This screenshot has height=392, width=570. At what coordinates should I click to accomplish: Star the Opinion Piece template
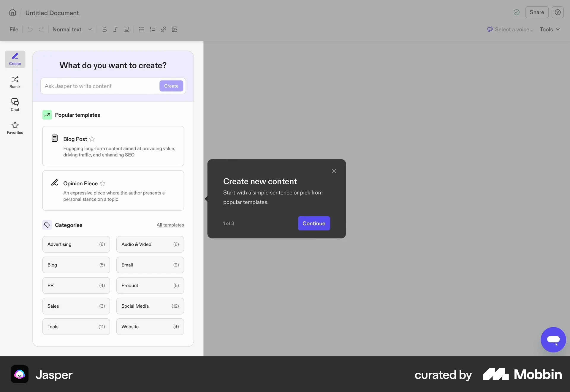pos(102,183)
